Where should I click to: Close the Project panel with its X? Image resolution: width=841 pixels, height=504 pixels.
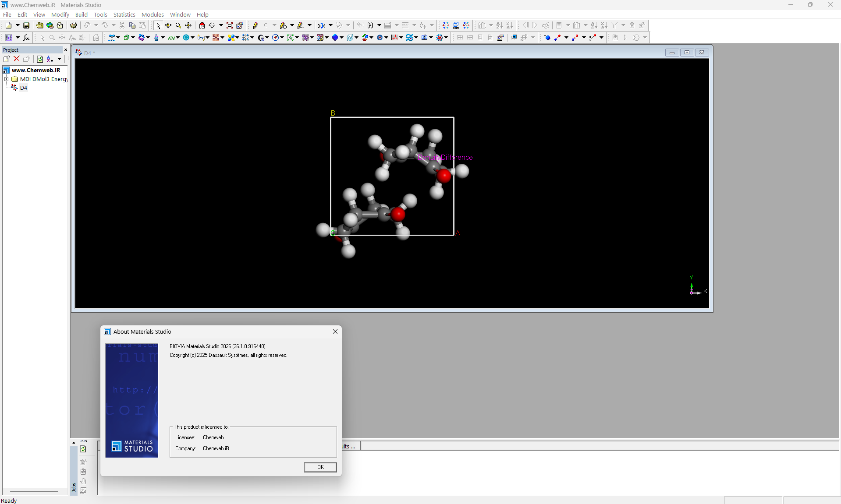[x=66, y=50]
